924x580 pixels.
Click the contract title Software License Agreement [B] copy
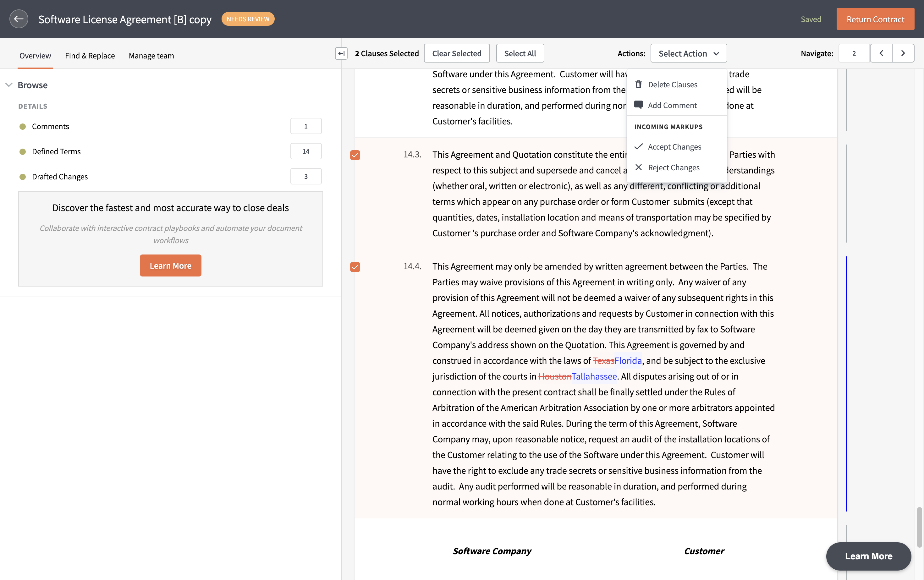pos(125,19)
